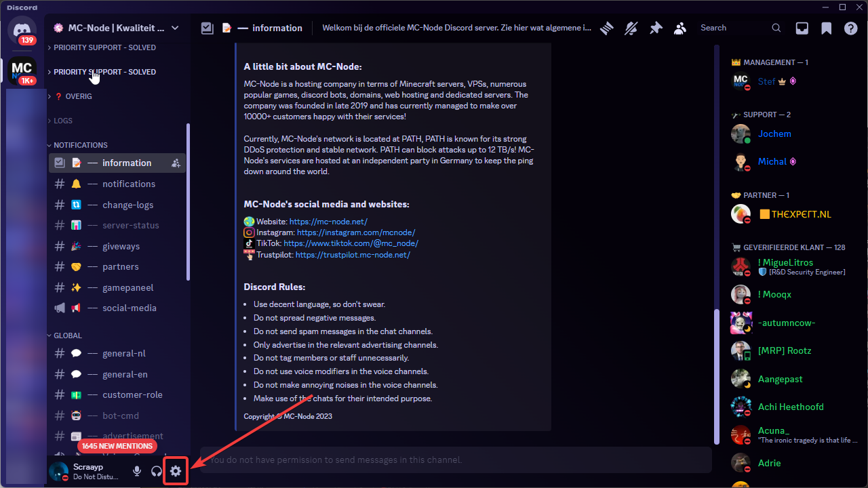Open the customer-role channel
The width and height of the screenshot is (868, 488).
coord(117,394)
